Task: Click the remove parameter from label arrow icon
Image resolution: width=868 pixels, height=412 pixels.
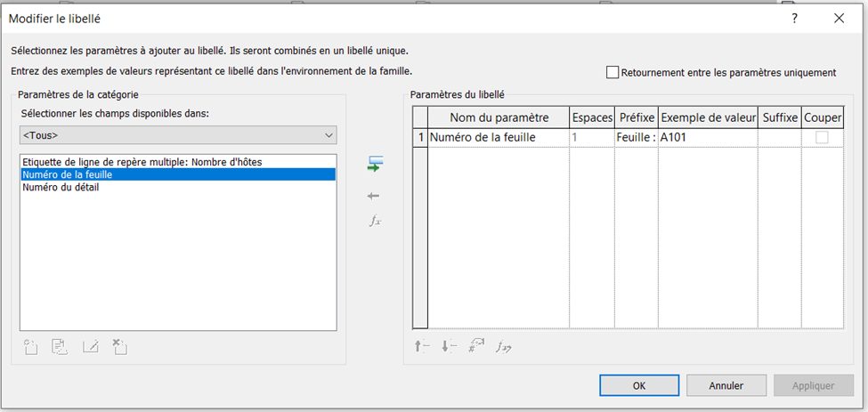Action: click(374, 196)
